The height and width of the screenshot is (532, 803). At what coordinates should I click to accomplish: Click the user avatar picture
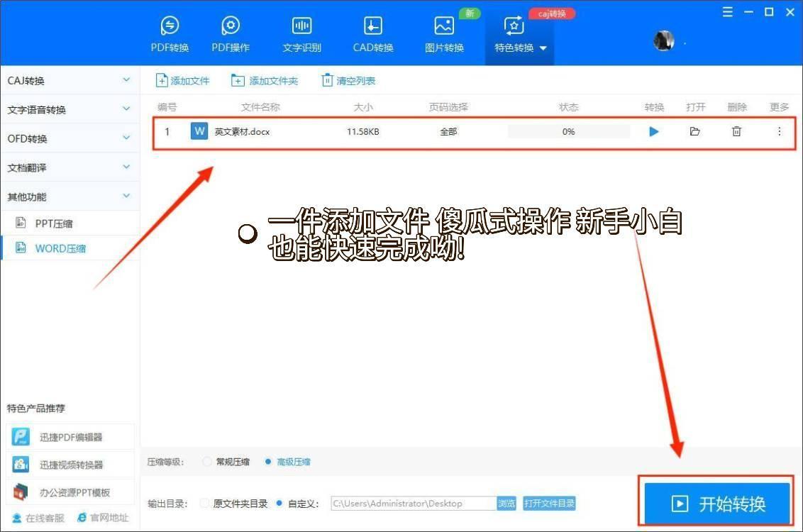664,40
